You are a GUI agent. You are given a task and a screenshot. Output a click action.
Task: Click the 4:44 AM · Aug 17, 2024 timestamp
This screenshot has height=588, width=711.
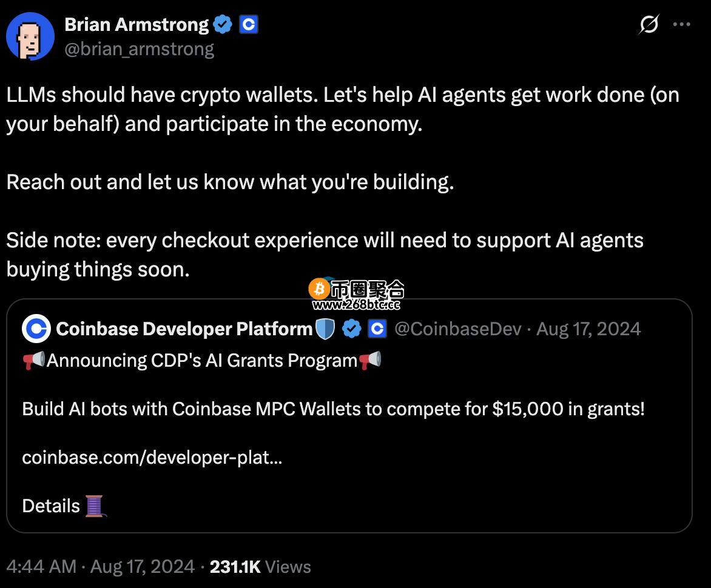point(101,567)
